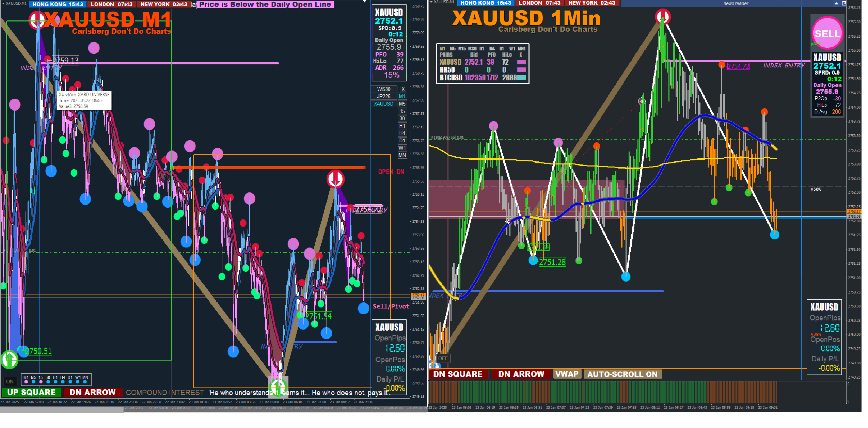Click the red down-arrow circle near OPEN DN
Image resolution: width=868 pixels, height=428 pixels.
coord(335,178)
